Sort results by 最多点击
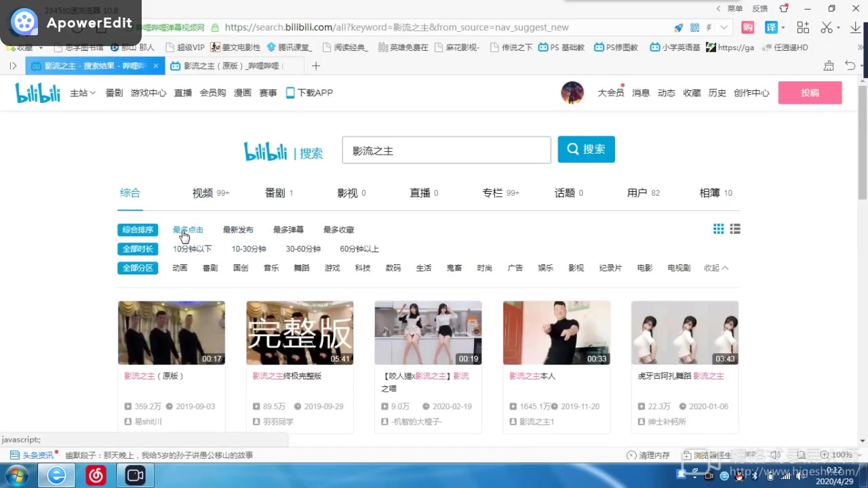 coord(188,230)
